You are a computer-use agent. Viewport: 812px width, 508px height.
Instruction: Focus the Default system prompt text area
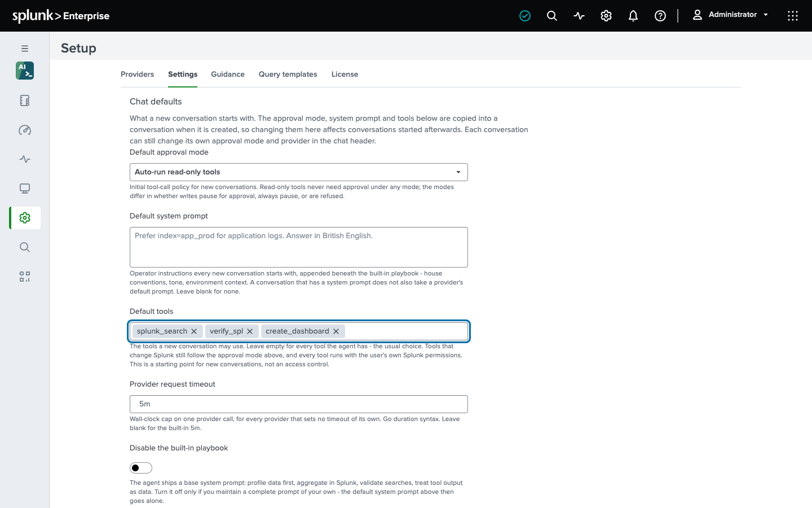299,247
